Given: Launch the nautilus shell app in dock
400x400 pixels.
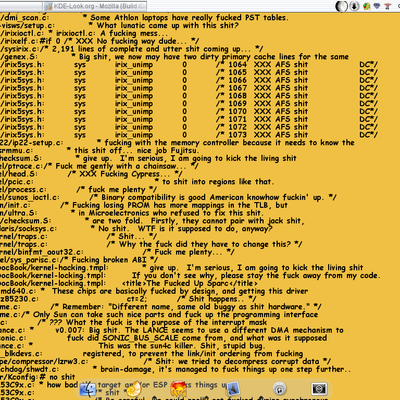Looking at the screenshot, I should point(135,389).
